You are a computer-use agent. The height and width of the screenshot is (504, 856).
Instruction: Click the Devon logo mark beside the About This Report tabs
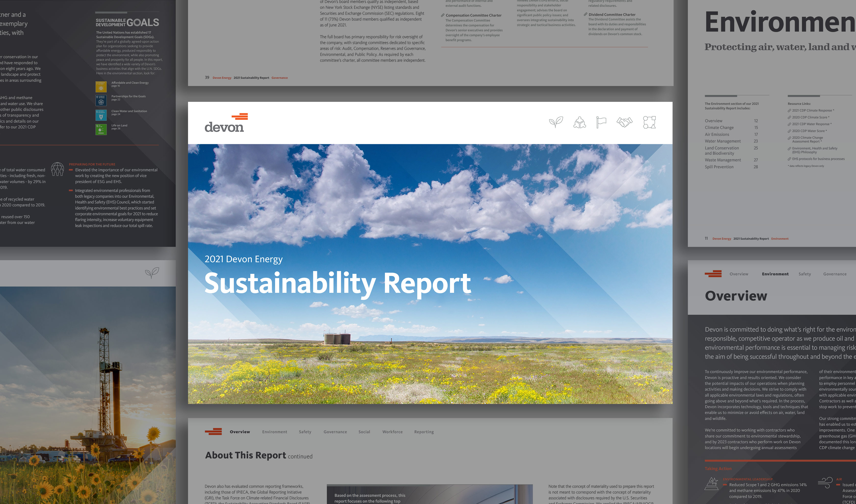(x=213, y=432)
